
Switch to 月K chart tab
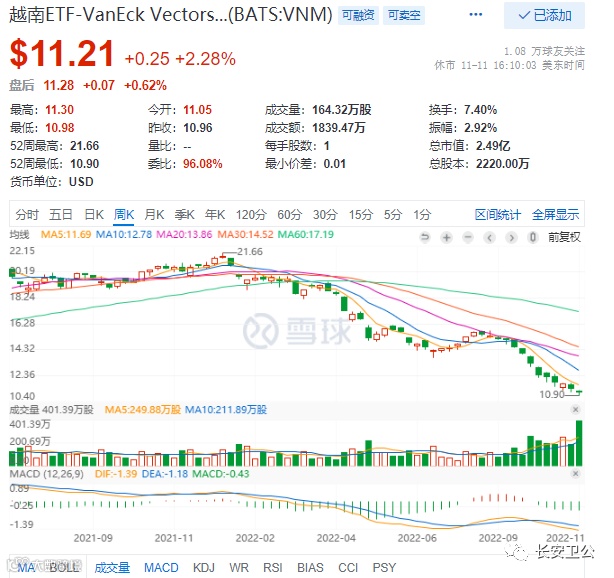pyautogui.click(x=154, y=215)
